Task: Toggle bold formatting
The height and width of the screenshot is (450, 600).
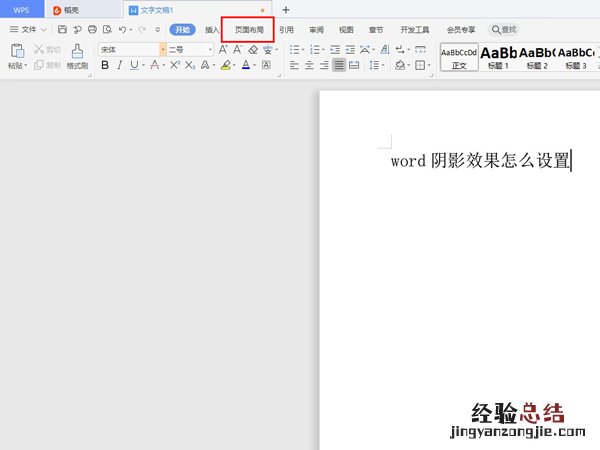Action: [105, 65]
